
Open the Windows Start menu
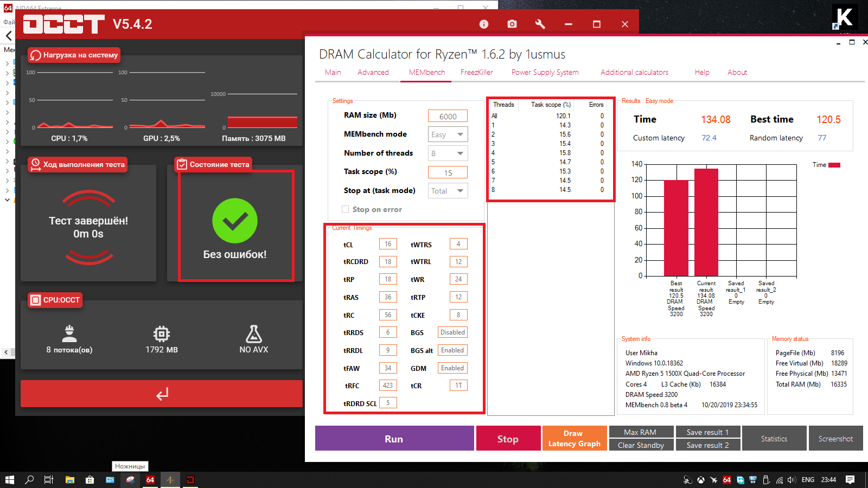pos(9,480)
